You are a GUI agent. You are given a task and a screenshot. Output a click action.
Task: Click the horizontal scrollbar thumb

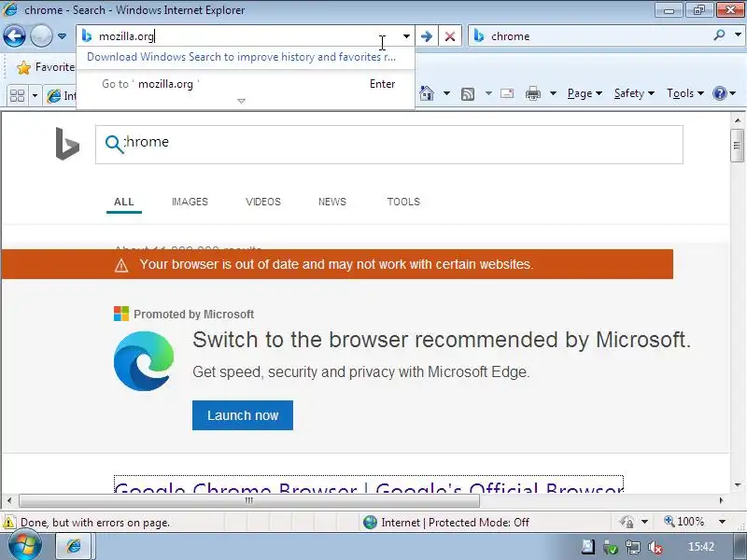249,500
